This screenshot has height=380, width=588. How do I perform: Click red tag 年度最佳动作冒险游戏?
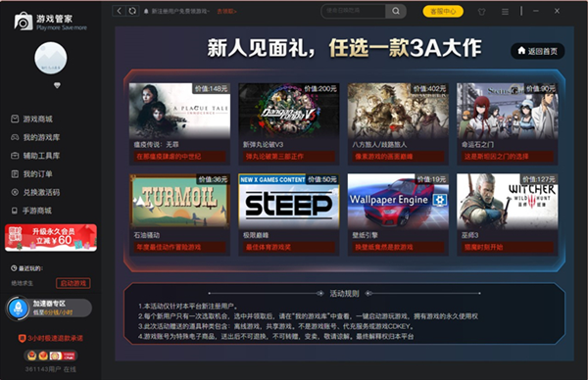pos(179,248)
